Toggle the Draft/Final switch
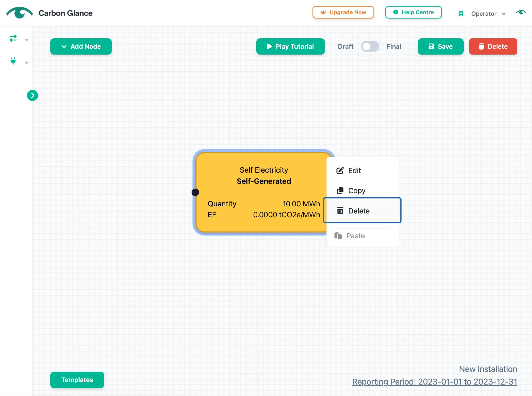Viewport: 532px width, 396px height. point(370,46)
